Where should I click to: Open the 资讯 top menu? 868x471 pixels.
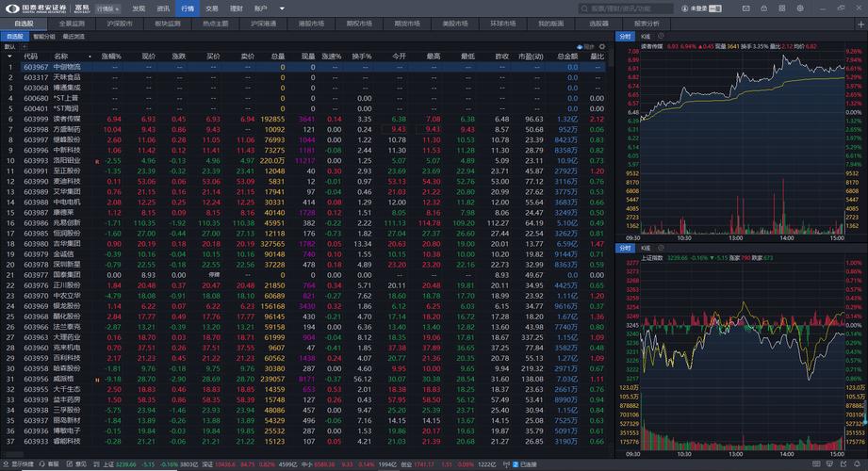coord(163,8)
